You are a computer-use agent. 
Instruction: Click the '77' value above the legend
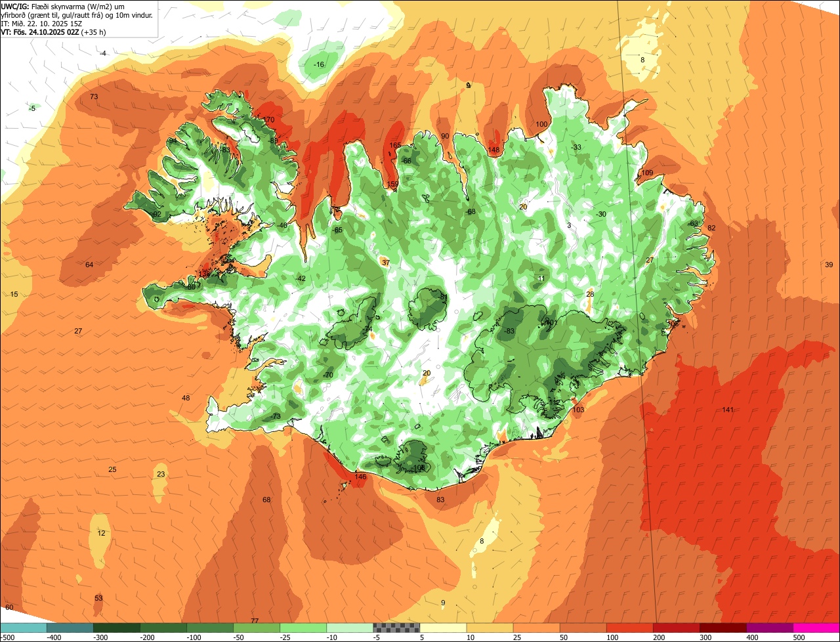pos(255,620)
